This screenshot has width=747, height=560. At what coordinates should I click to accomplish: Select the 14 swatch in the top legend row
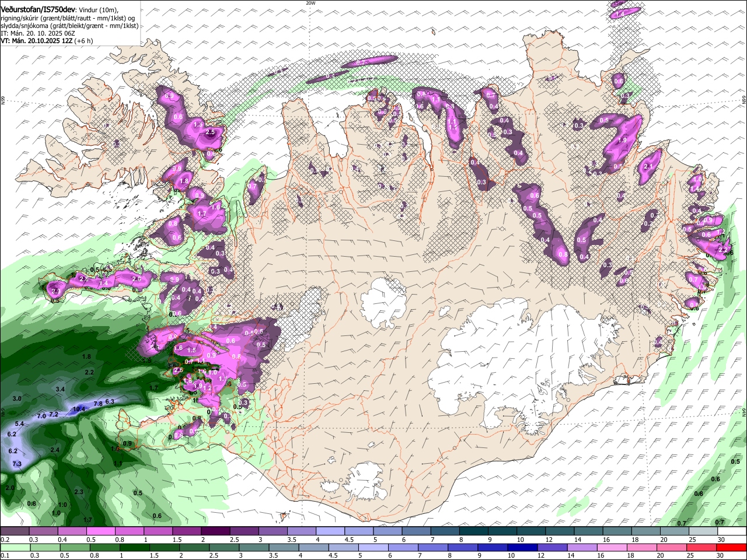(x=588, y=531)
